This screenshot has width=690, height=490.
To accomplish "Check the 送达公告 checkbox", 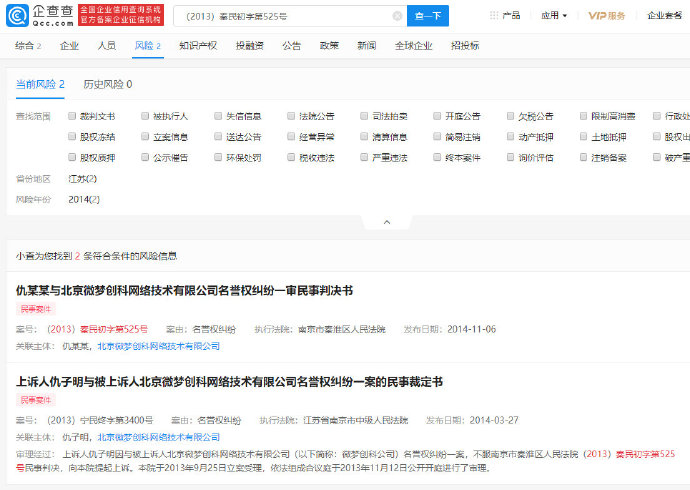I will [218, 137].
